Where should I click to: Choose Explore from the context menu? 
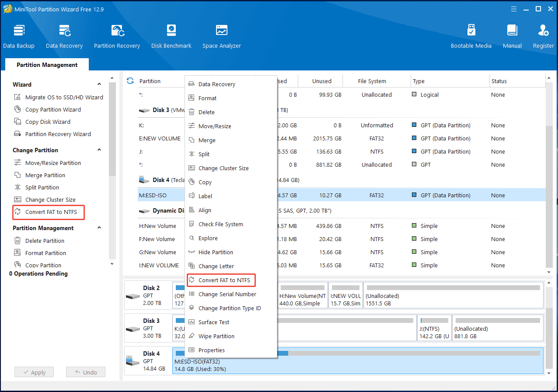[231, 238]
